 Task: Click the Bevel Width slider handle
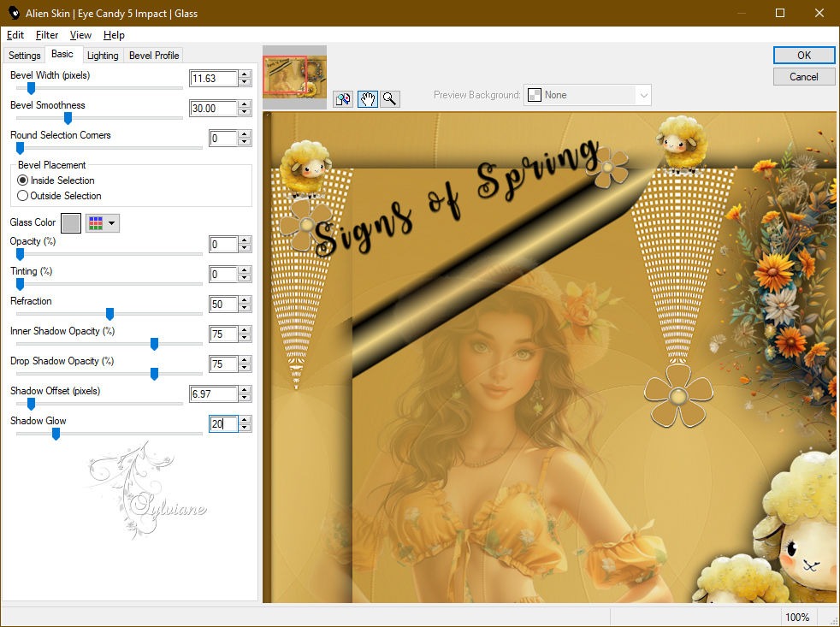pos(31,88)
